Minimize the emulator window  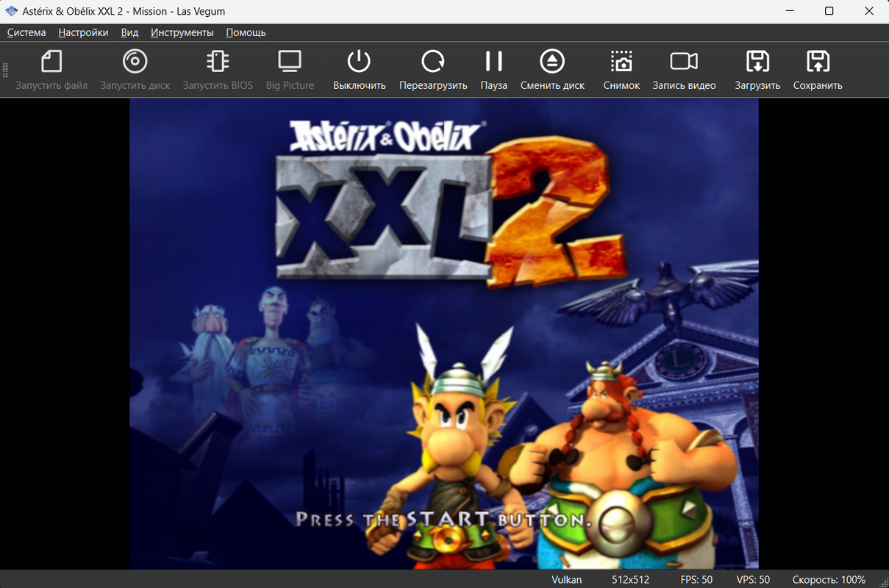click(789, 11)
